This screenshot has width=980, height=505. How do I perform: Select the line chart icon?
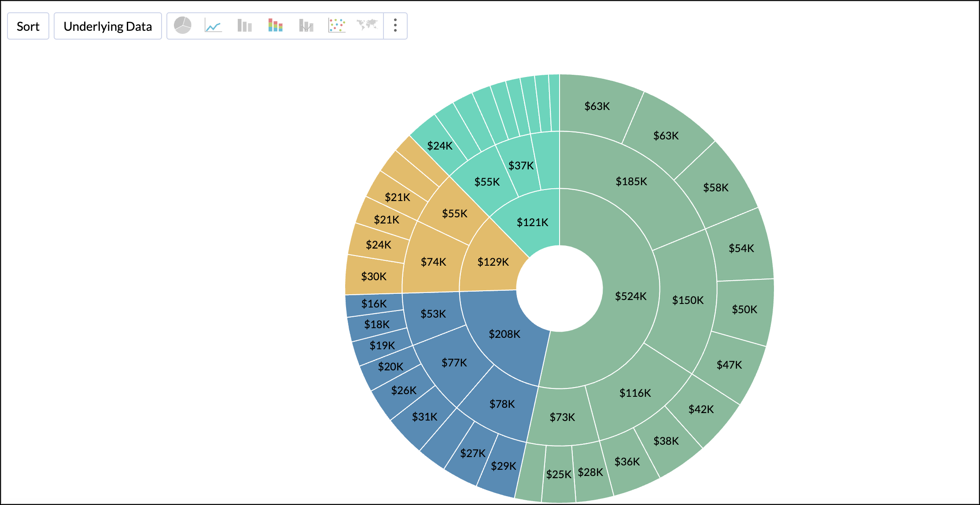click(213, 26)
